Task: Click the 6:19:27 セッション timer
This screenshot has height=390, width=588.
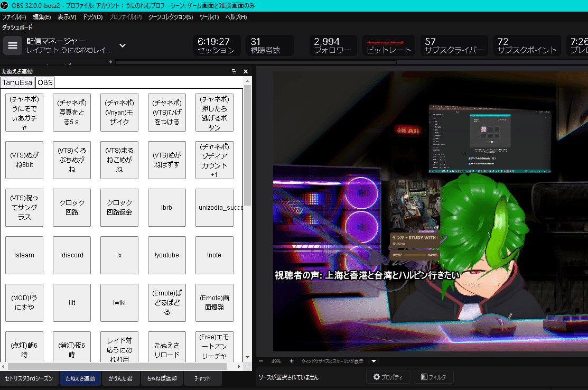Action: (x=217, y=45)
